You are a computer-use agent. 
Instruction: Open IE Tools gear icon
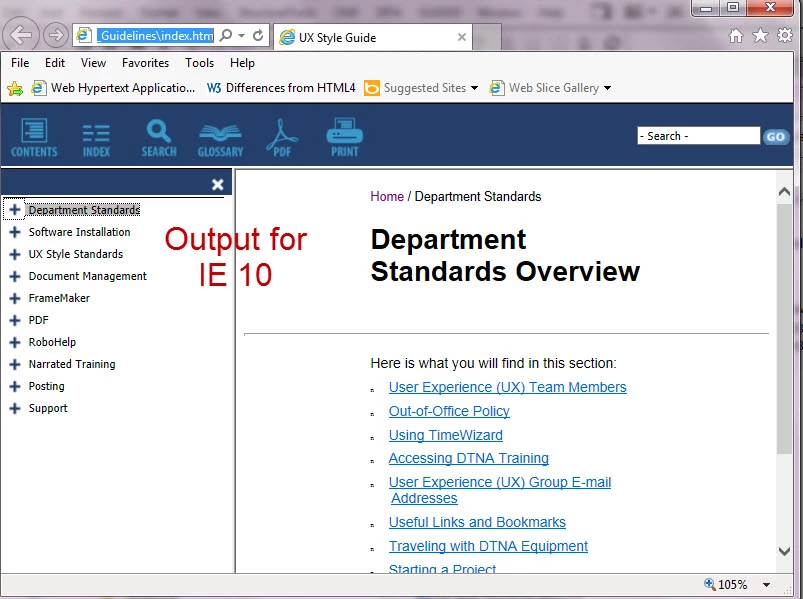coord(785,35)
